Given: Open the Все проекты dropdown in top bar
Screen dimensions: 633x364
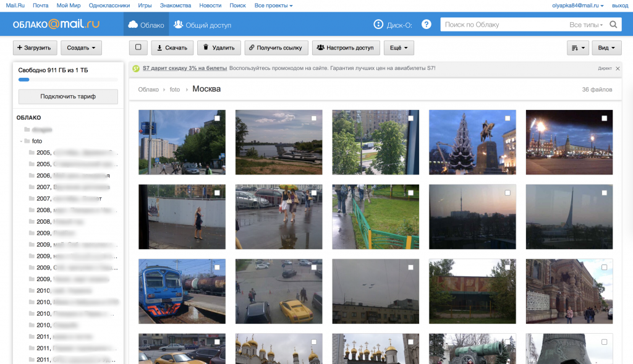Looking at the screenshot, I should coord(273,6).
